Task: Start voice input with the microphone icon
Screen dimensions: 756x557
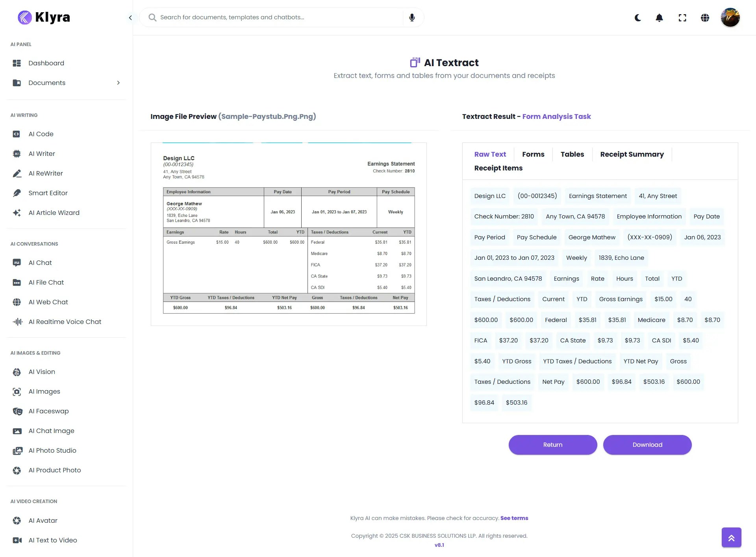Action: 412,17
